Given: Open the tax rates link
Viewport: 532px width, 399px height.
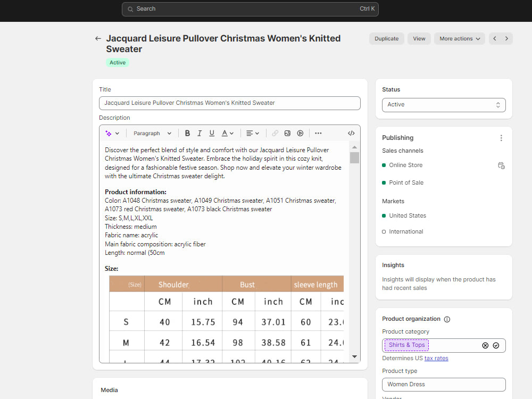Looking at the screenshot, I should click(x=436, y=358).
